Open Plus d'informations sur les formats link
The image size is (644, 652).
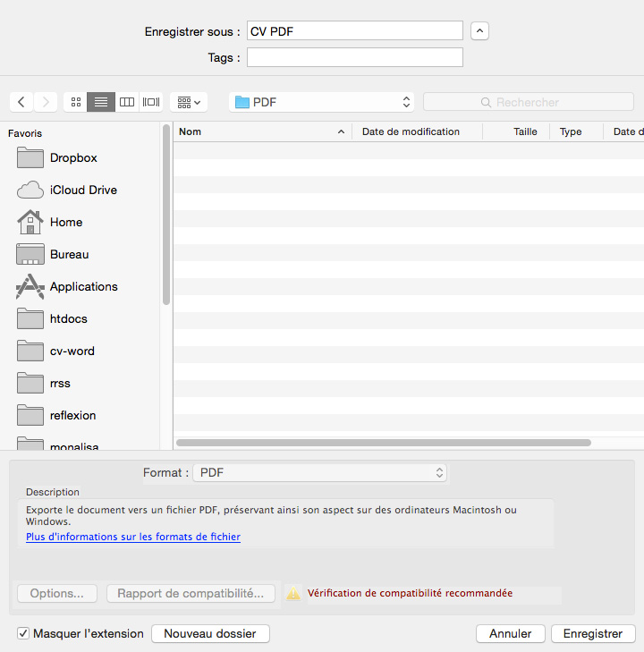[x=133, y=537]
